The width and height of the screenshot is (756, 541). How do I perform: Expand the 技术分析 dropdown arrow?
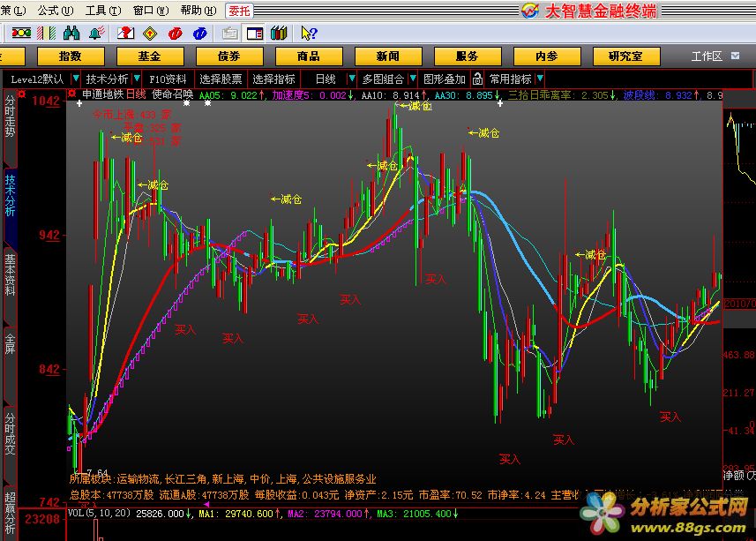click(137, 79)
